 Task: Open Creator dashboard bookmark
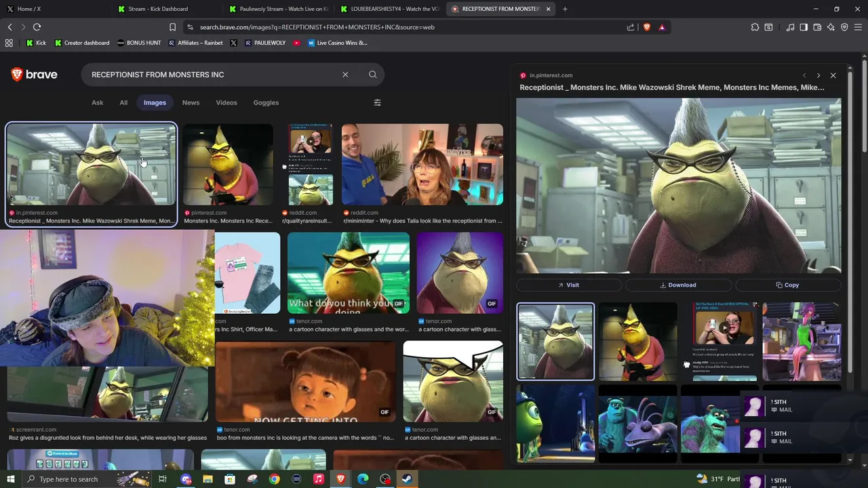[x=81, y=43]
